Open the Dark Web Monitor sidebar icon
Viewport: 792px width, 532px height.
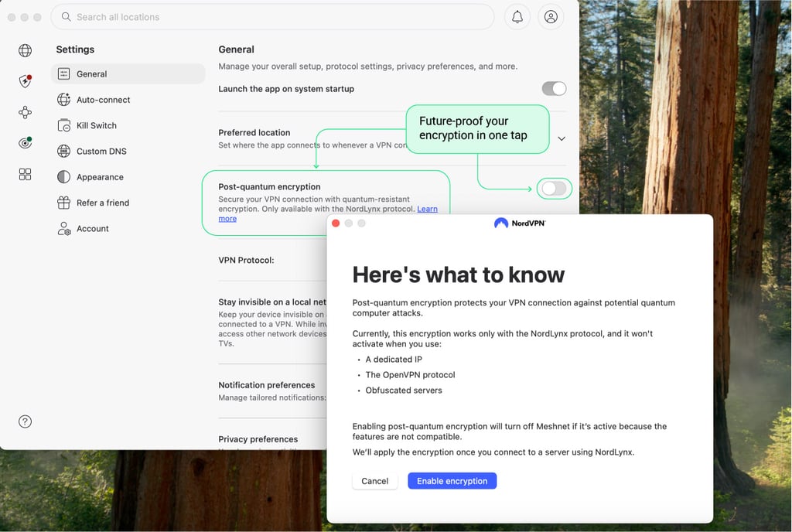[x=26, y=143]
